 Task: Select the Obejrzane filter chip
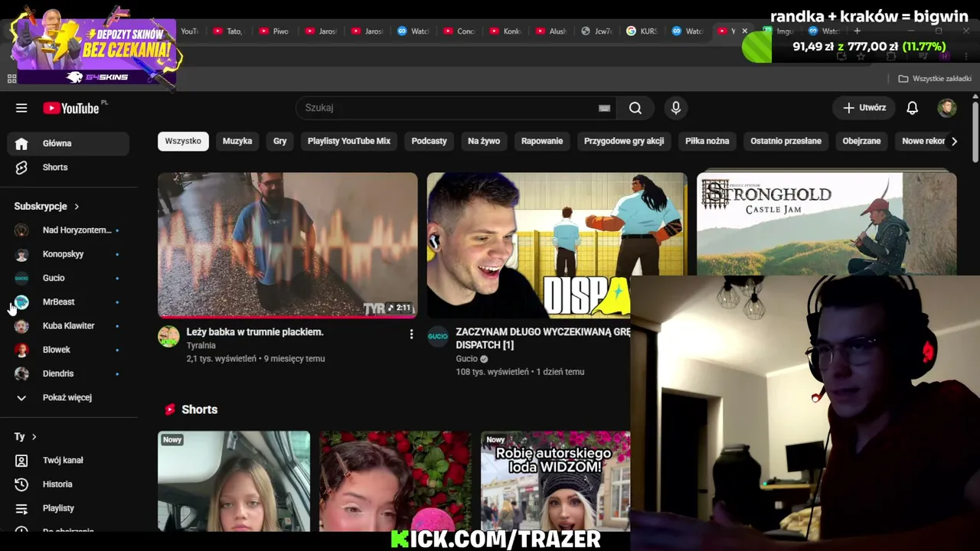861,141
